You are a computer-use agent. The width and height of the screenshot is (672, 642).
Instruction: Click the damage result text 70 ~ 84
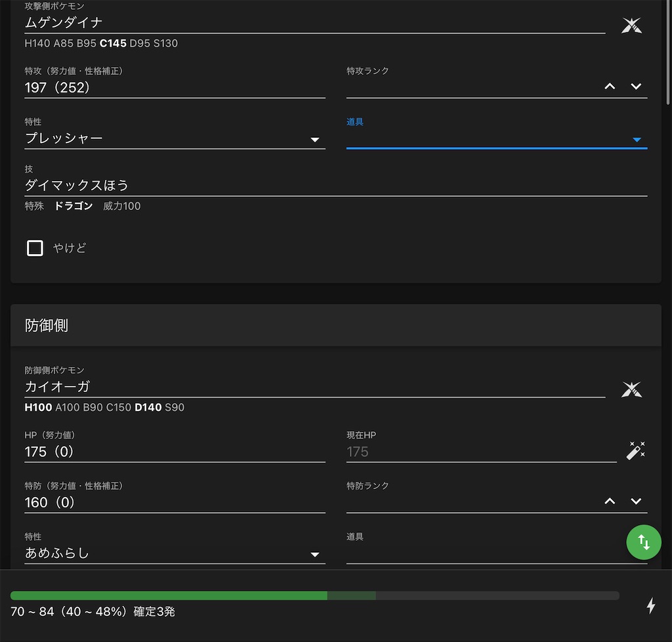(x=93, y=612)
